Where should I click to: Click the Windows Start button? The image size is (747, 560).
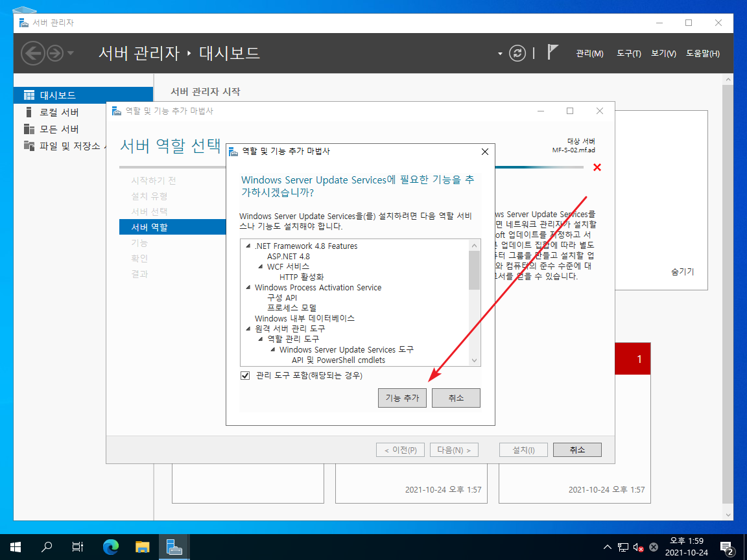[16, 547]
